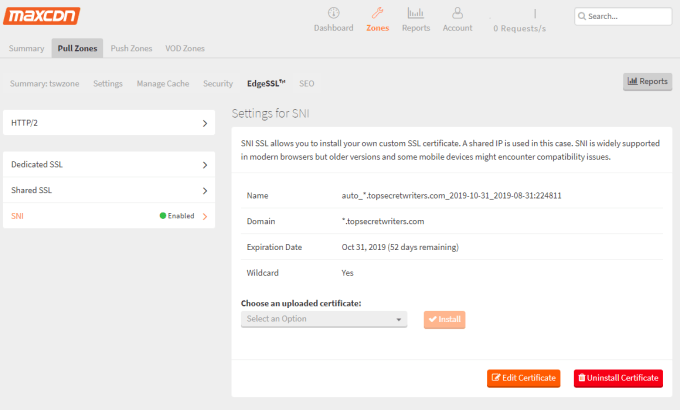Open the Summary tab
This screenshot has height=410, width=680.
click(x=26, y=48)
